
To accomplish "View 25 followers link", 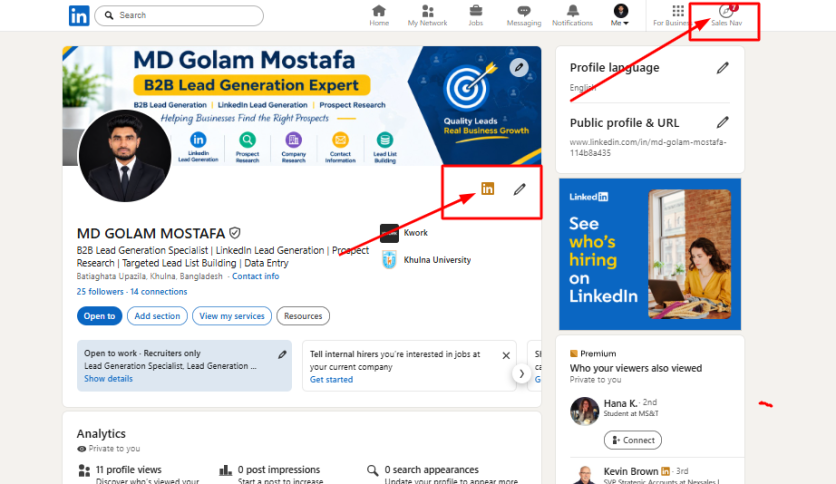I will click(x=100, y=292).
